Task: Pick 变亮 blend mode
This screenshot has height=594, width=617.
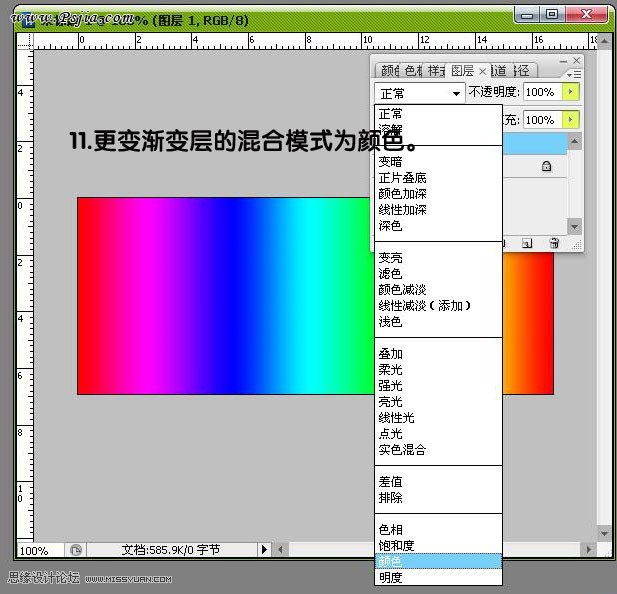Action: [438, 258]
